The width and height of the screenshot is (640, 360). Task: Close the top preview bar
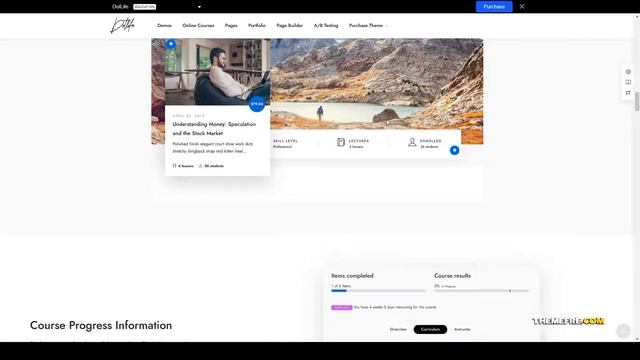[522, 7]
